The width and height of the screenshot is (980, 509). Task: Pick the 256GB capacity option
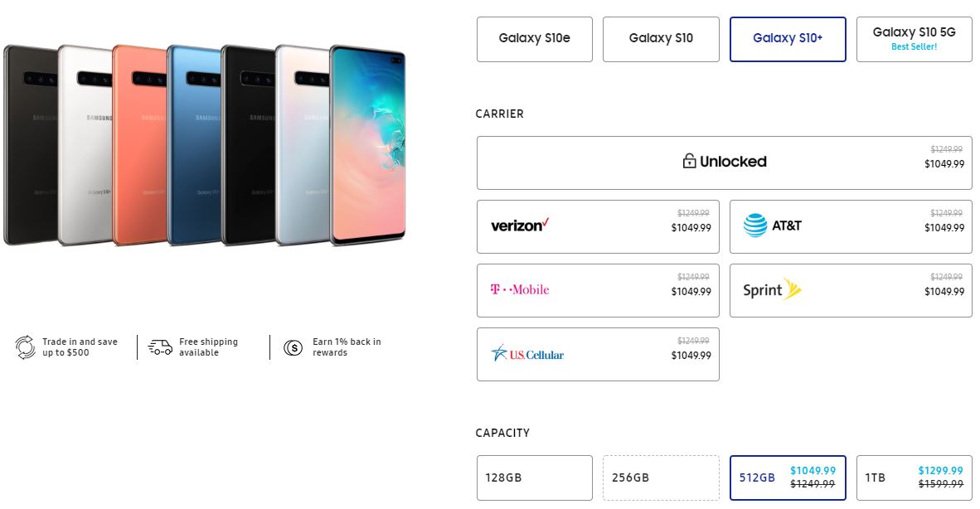[660, 477]
